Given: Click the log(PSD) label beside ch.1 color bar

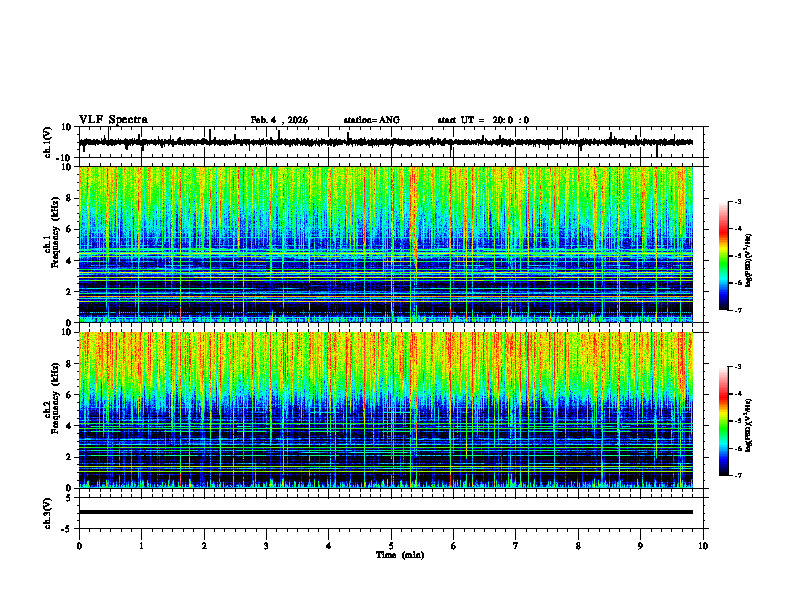Looking at the screenshot, I should [x=748, y=261].
